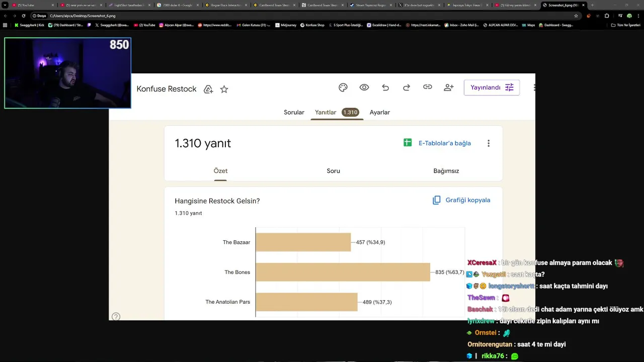Open the apps grid in bookmarks bar
This screenshot has width=644, height=362.
tap(5, 25)
